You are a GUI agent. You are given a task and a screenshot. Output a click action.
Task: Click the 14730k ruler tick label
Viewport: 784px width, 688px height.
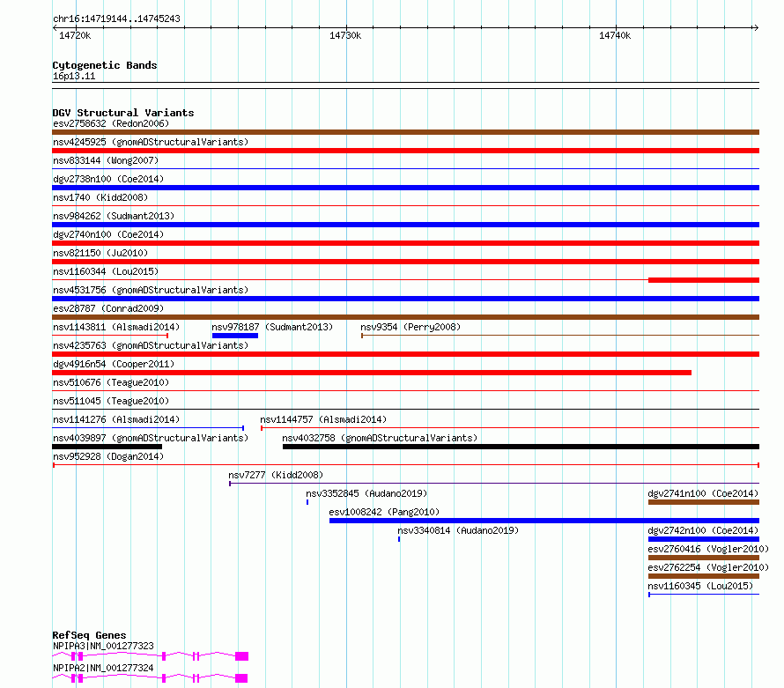(x=345, y=35)
